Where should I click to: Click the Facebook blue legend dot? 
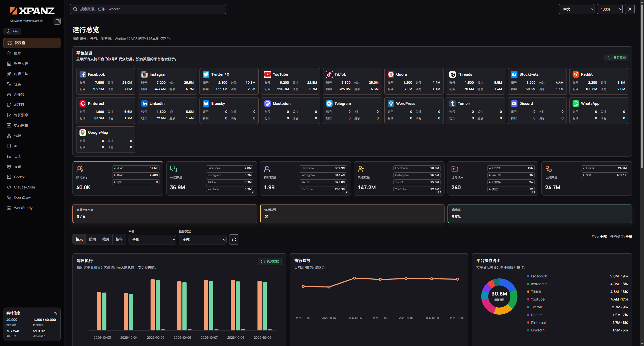point(528,276)
